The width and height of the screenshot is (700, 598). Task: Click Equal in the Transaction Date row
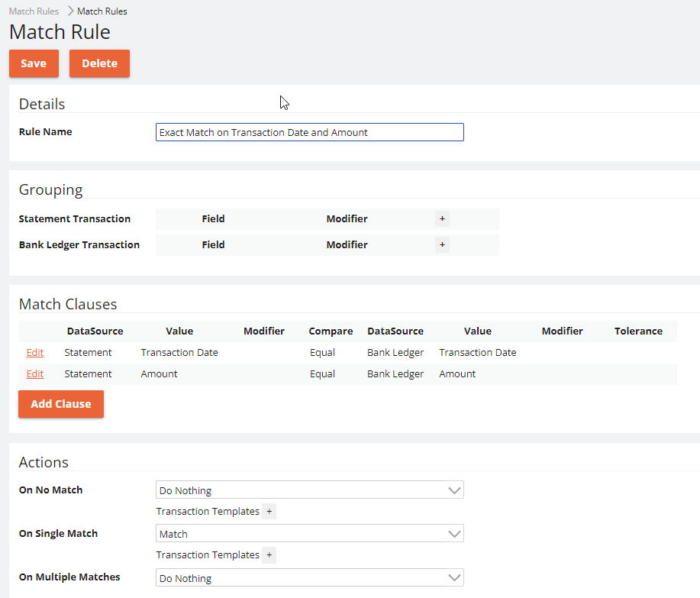pyautogui.click(x=322, y=353)
